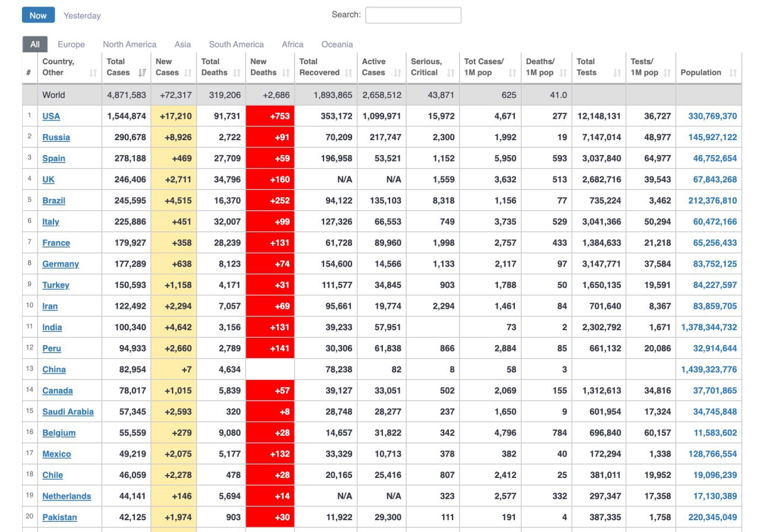Screen dimensions: 760x532
Task: Open the Peru link
Action: tap(52, 348)
